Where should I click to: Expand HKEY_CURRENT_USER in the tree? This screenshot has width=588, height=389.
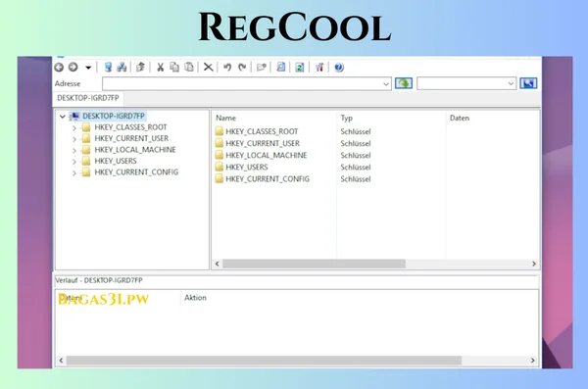coord(74,139)
